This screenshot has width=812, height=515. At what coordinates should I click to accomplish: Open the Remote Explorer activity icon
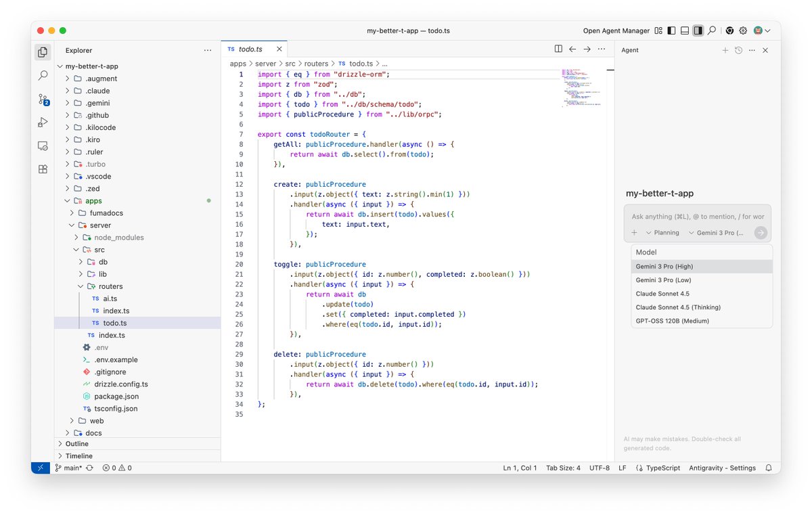tap(43, 145)
